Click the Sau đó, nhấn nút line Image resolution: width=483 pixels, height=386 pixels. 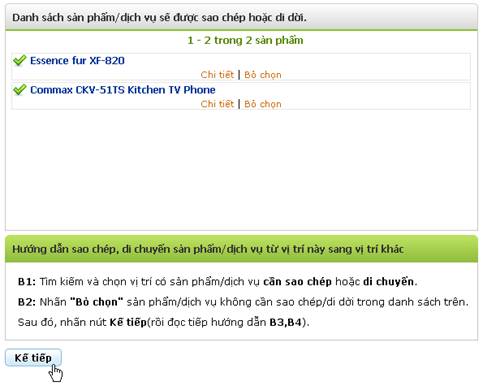pyautogui.click(x=164, y=322)
